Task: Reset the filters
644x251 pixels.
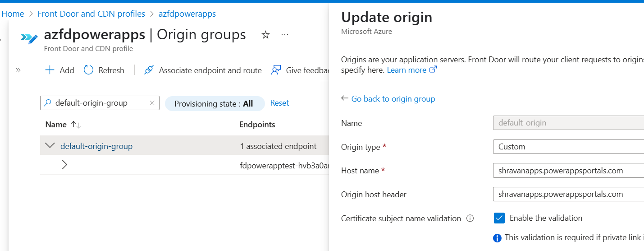Action: click(x=279, y=103)
